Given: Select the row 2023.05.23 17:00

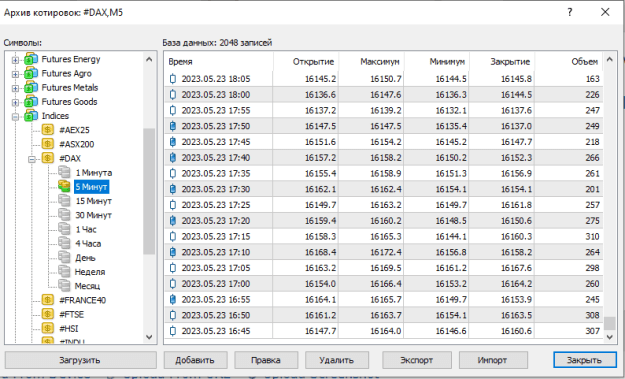Looking at the screenshot, I should coord(383,284).
